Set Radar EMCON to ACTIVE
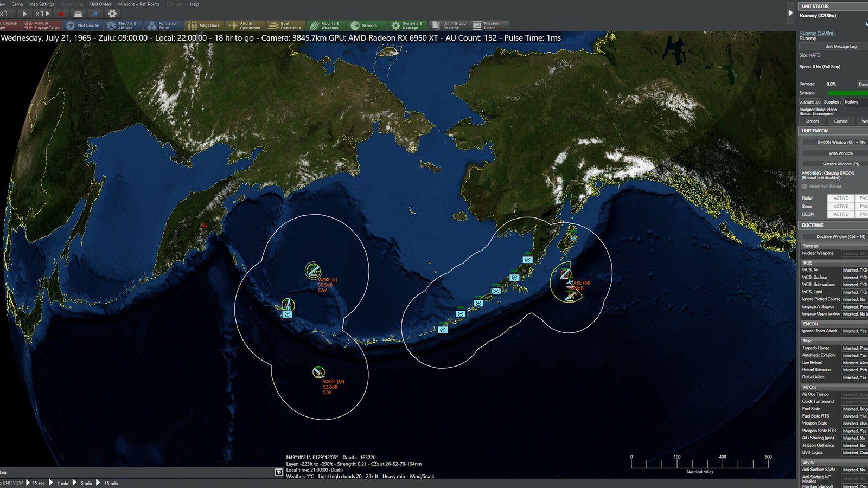 coord(840,198)
